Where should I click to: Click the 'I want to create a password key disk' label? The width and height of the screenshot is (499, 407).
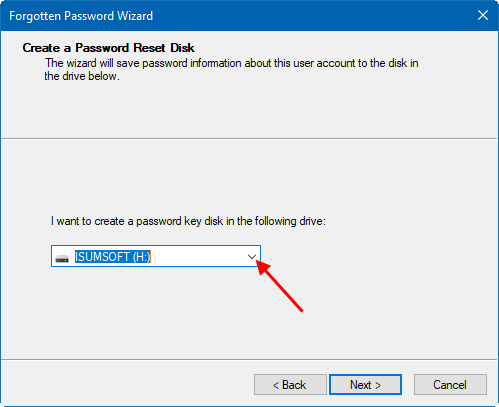(x=188, y=221)
